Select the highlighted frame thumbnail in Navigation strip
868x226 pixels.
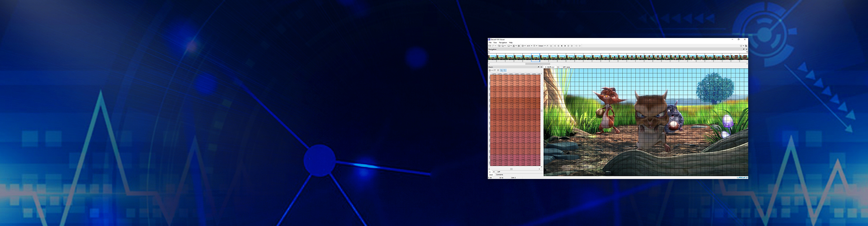pos(536,57)
